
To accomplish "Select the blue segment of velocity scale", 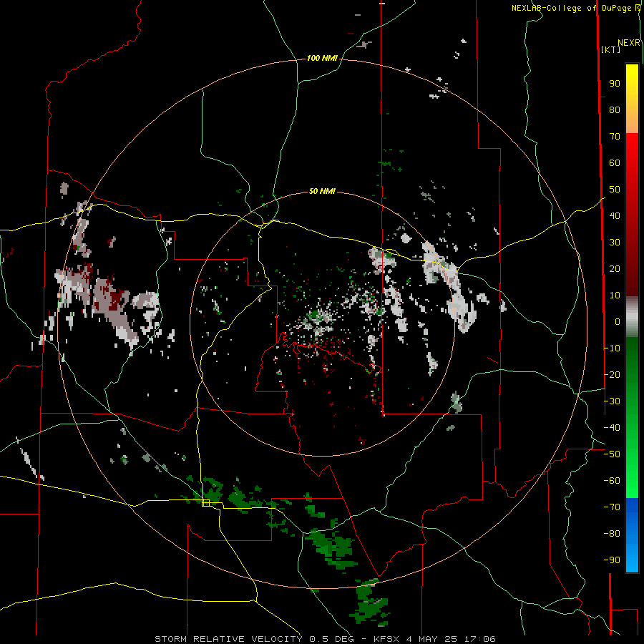I will [632, 535].
